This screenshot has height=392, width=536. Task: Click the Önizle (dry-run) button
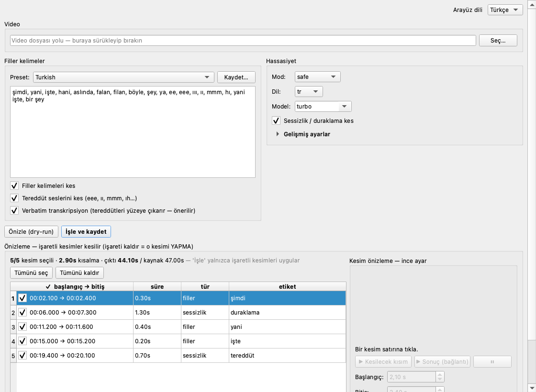point(31,231)
